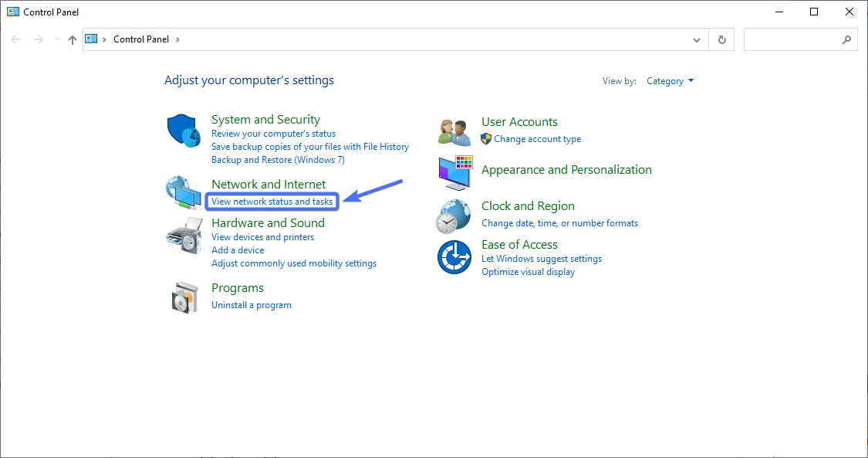
Task: Open the Hardware and Sound printer icon
Action: click(184, 235)
